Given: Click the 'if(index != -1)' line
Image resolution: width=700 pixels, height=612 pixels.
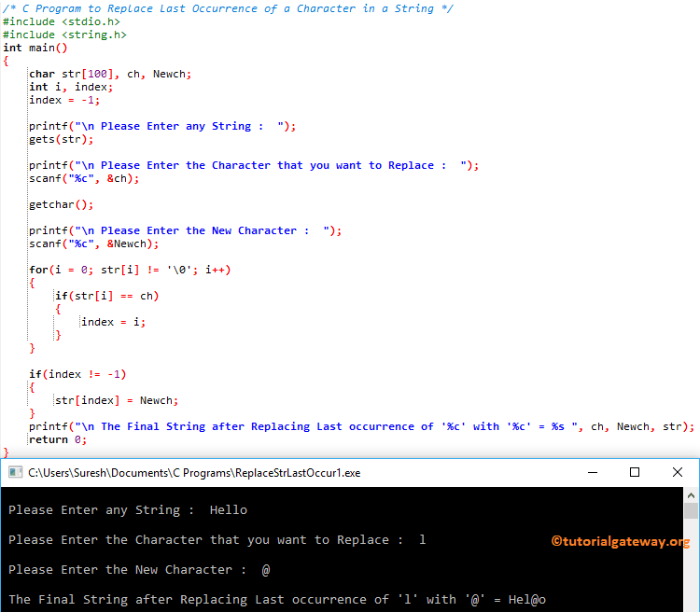Looking at the screenshot, I should pyautogui.click(x=77, y=374).
